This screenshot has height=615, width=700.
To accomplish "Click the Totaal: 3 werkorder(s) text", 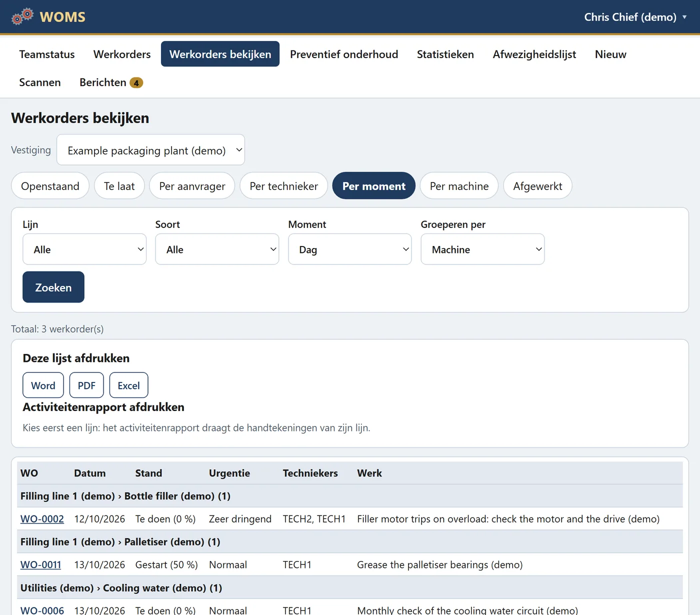I will (57, 329).
